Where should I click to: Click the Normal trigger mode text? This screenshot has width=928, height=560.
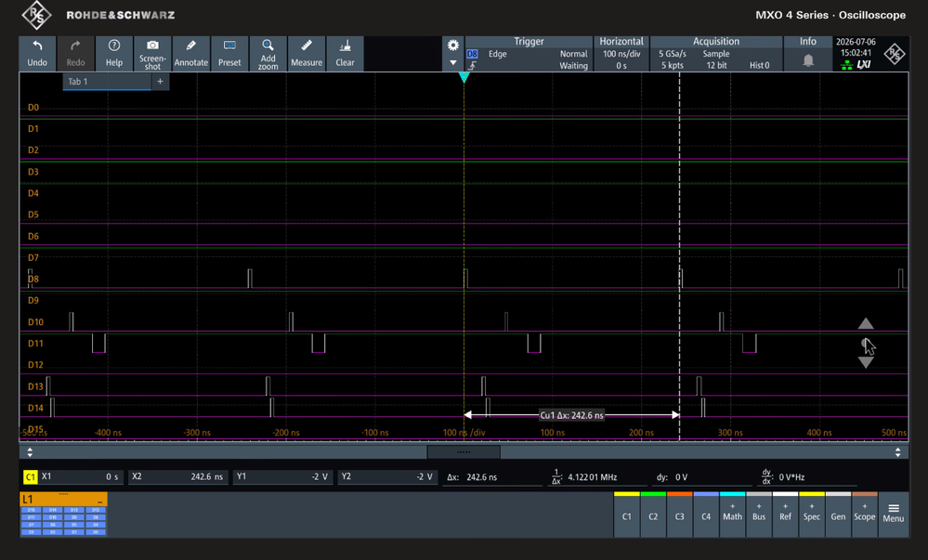pos(573,54)
